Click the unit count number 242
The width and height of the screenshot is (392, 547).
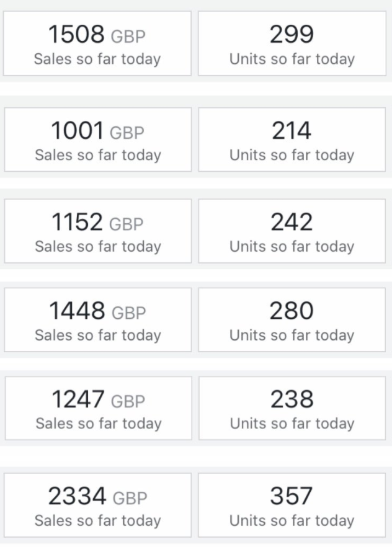292,222
